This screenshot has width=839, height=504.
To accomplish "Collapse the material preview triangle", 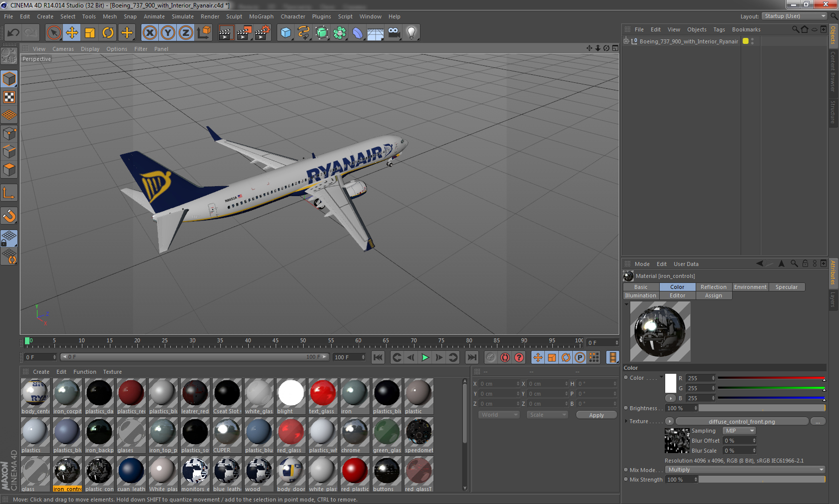I will coord(626,304).
